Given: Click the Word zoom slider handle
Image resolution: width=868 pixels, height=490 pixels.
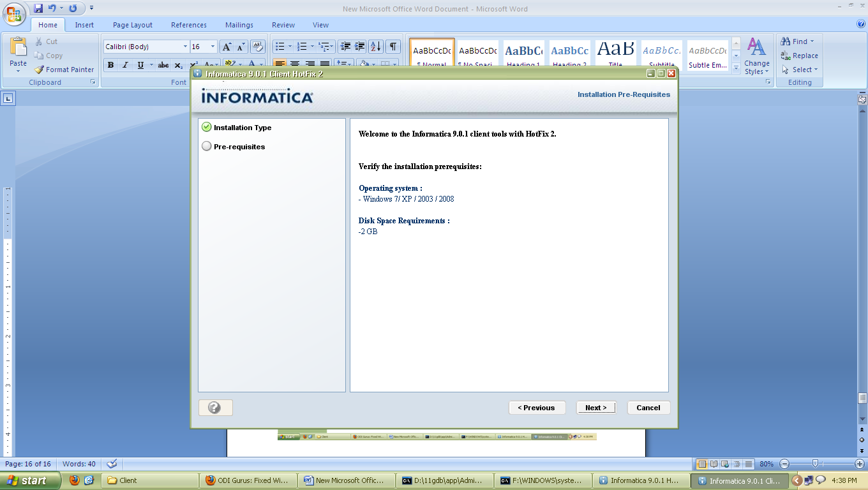Looking at the screenshot, I should (815, 464).
